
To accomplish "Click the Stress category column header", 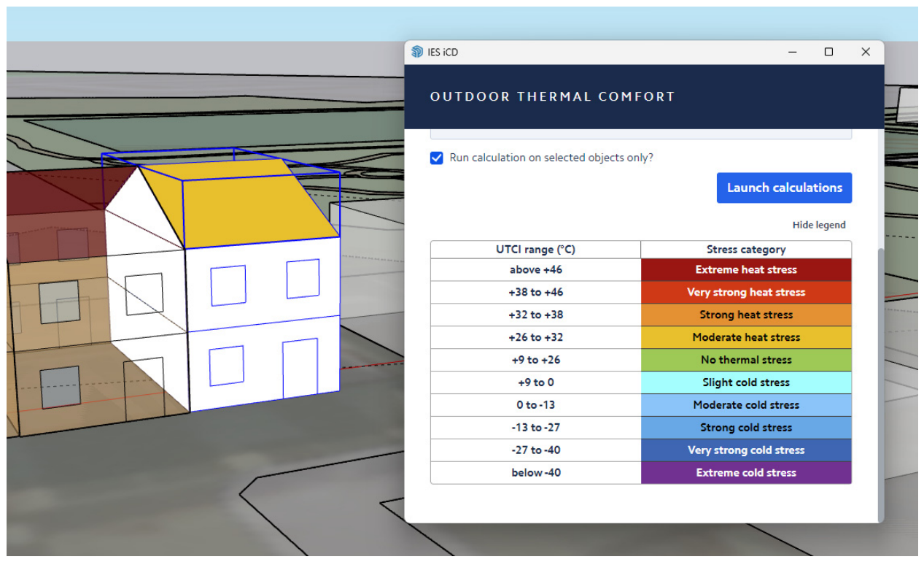I will 746,250.
